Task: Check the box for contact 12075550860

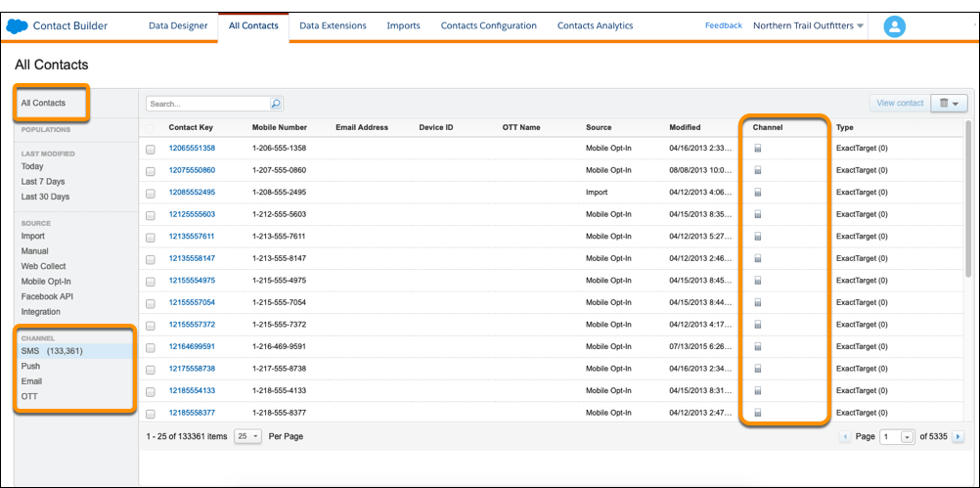Action: tap(150, 172)
